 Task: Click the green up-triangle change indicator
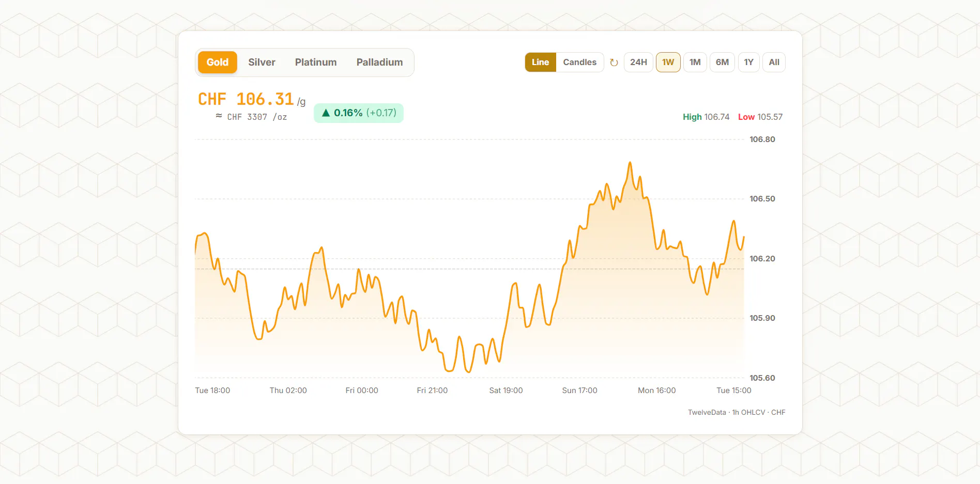click(x=326, y=113)
